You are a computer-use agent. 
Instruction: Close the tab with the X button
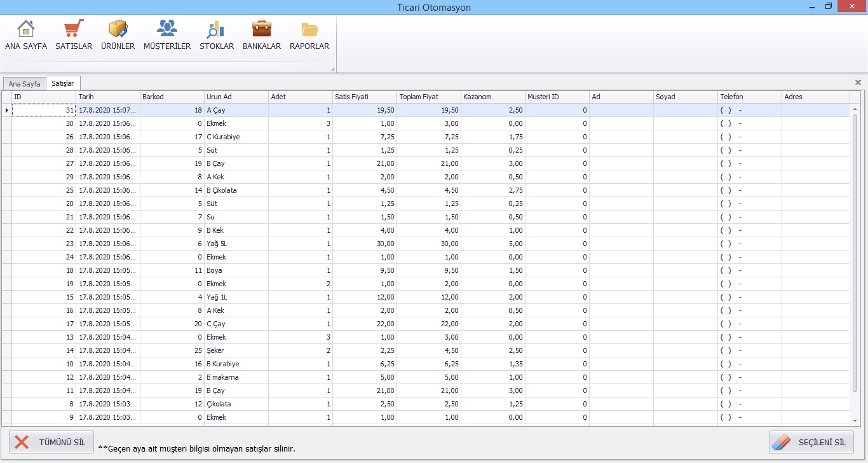[858, 83]
